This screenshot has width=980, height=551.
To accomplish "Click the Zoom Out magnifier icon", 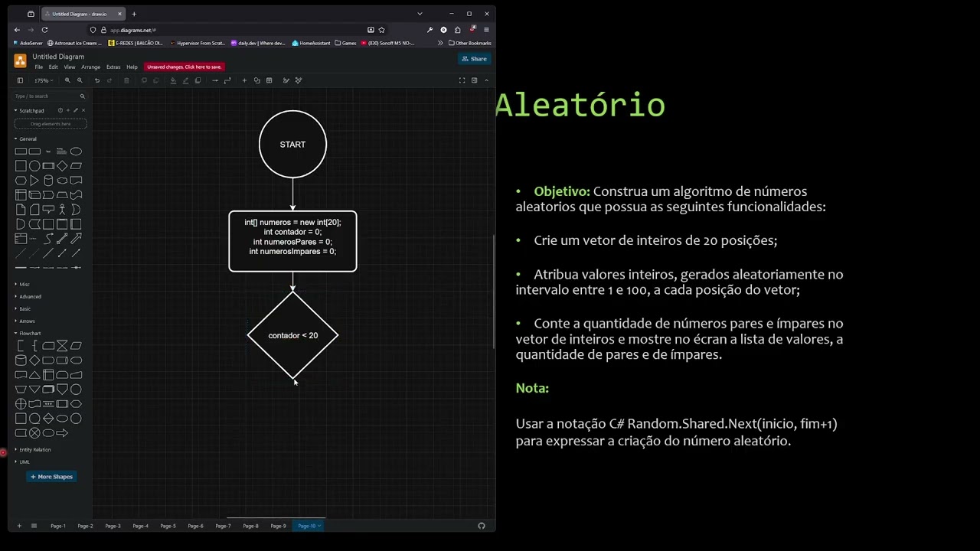I will point(80,80).
